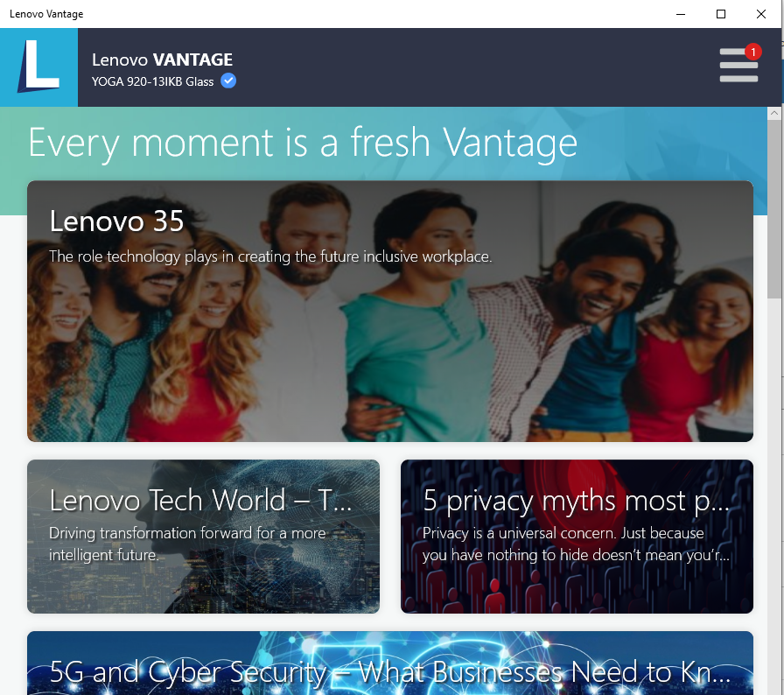Click the Driving transformation forward description
The image size is (784, 695).
(x=187, y=544)
